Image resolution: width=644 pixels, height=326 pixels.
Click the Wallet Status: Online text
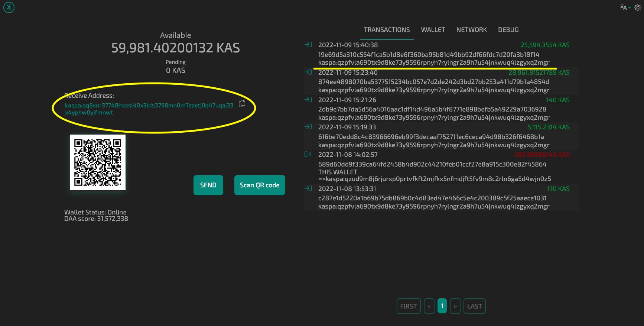[x=95, y=212]
